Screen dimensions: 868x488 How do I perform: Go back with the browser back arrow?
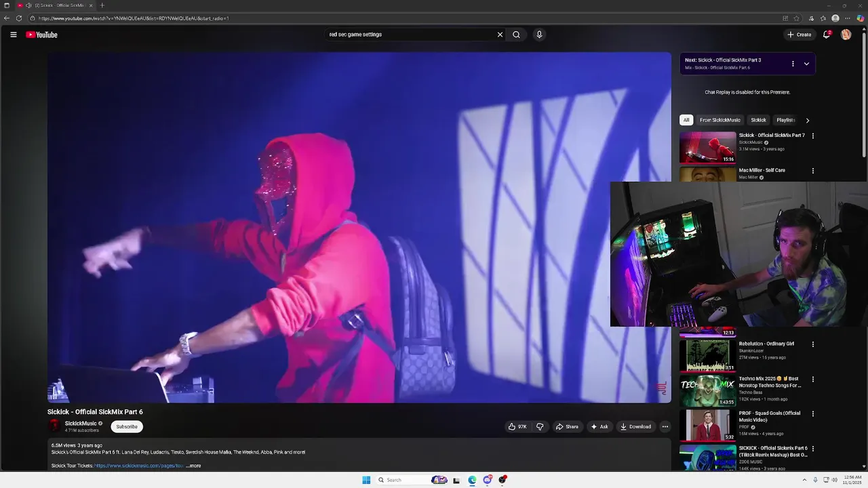coord(7,18)
